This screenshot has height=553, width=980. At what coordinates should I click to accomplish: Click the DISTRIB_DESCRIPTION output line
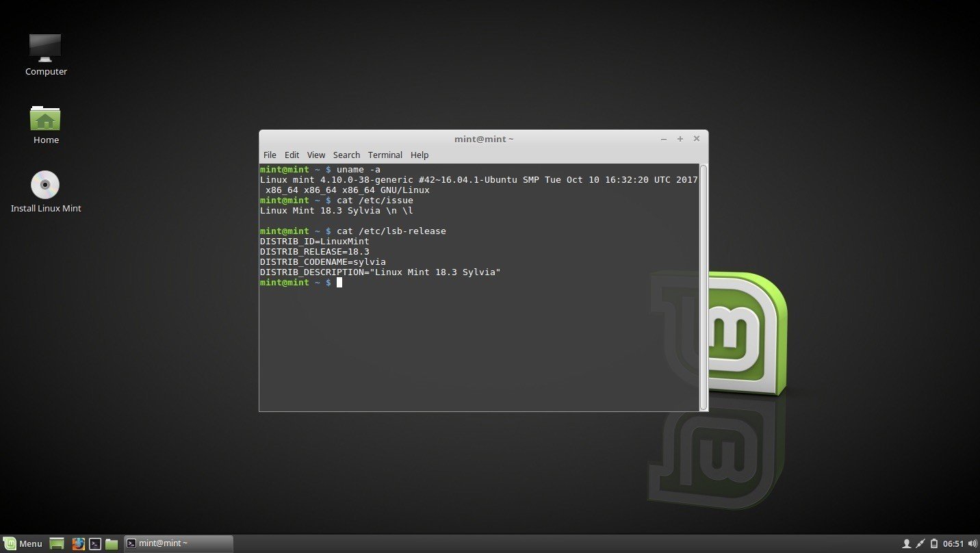coord(381,272)
